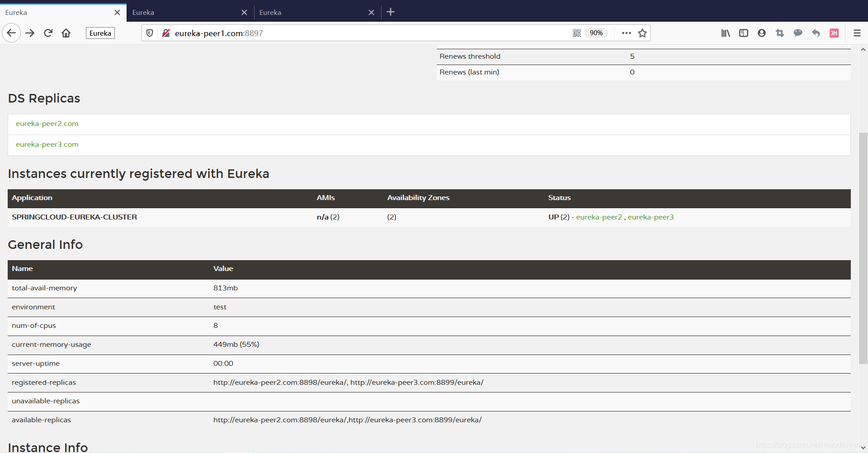Image resolution: width=868 pixels, height=453 pixels.
Task: Click the Status column header
Action: (x=559, y=198)
